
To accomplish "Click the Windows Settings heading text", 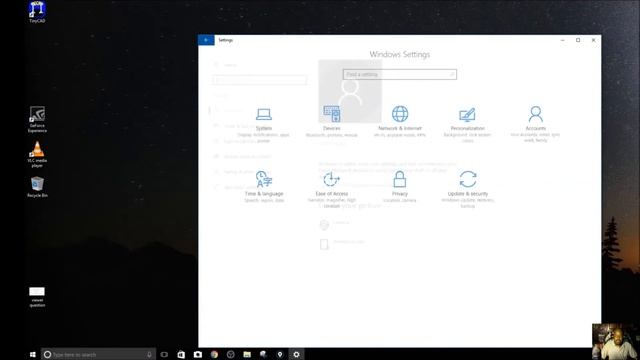I will tap(400, 54).
